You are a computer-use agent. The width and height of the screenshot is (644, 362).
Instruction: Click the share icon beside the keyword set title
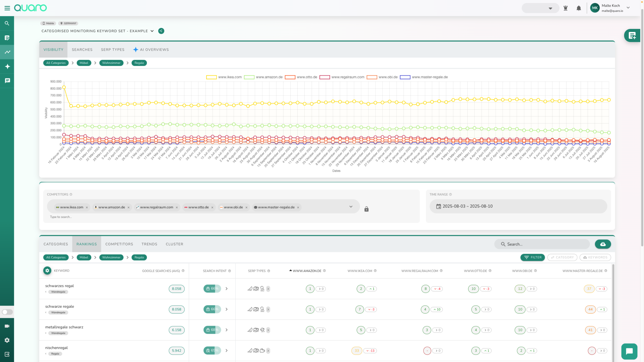(x=161, y=31)
